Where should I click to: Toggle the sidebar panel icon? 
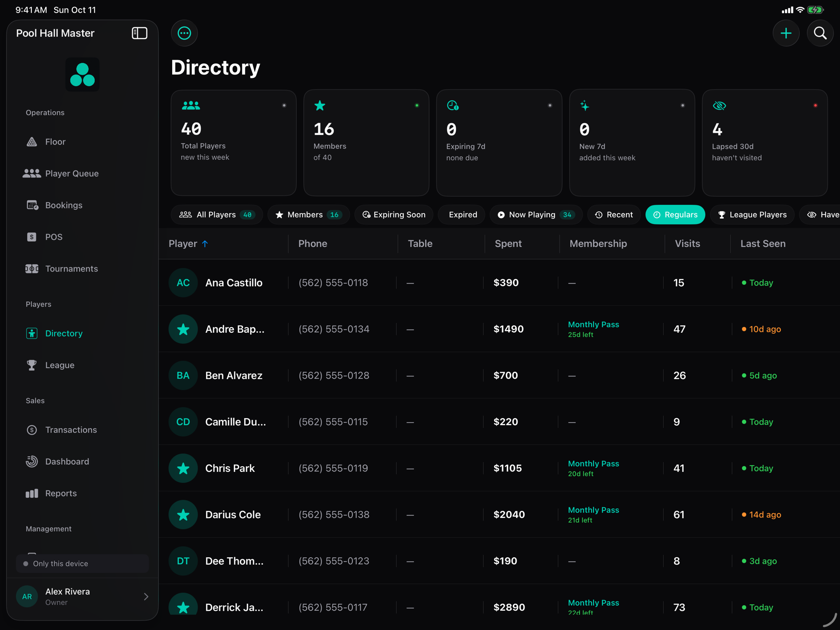coord(140,33)
